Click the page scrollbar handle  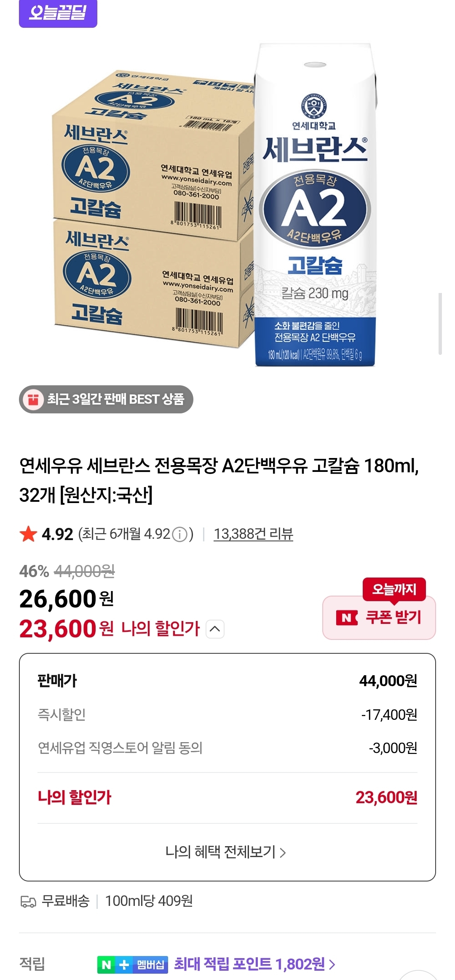(440, 324)
